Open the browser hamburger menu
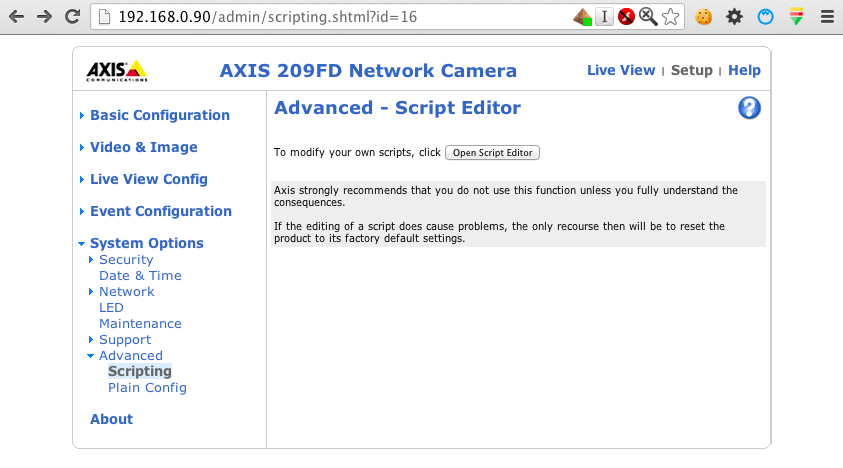This screenshot has height=468, width=843. click(x=827, y=17)
